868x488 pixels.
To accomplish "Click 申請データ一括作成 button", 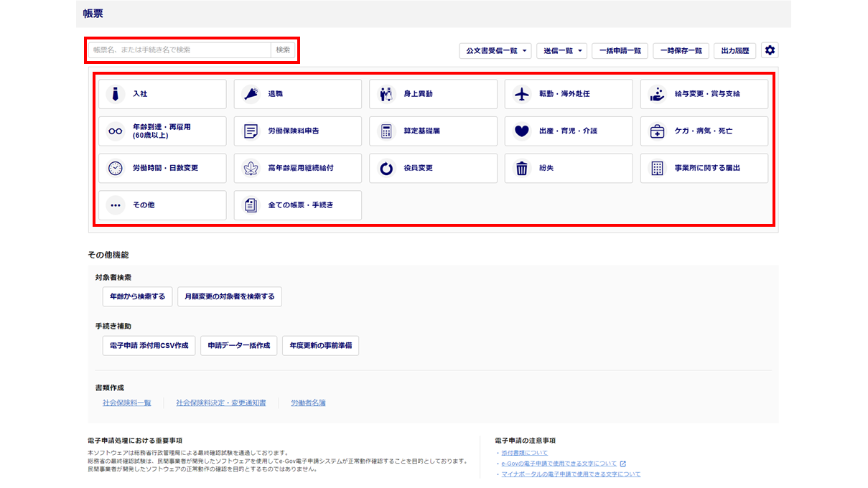I will (x=238, y=345).
